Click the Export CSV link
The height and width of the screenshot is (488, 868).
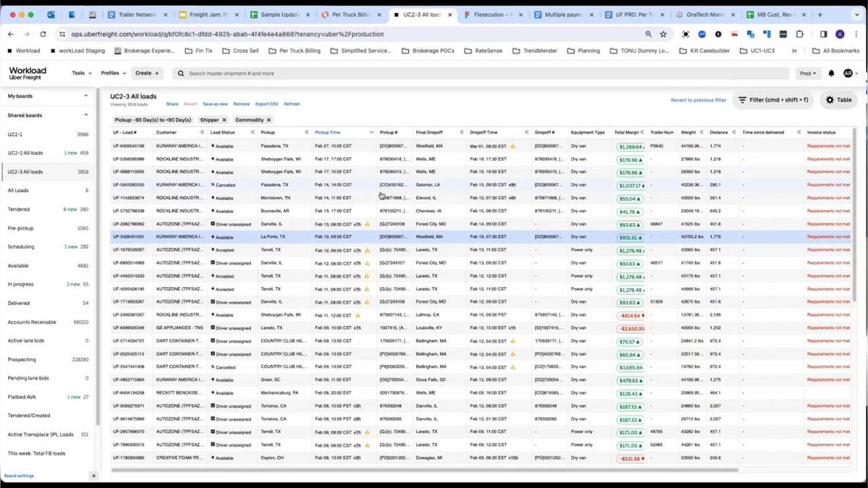(x=267, y=104)
